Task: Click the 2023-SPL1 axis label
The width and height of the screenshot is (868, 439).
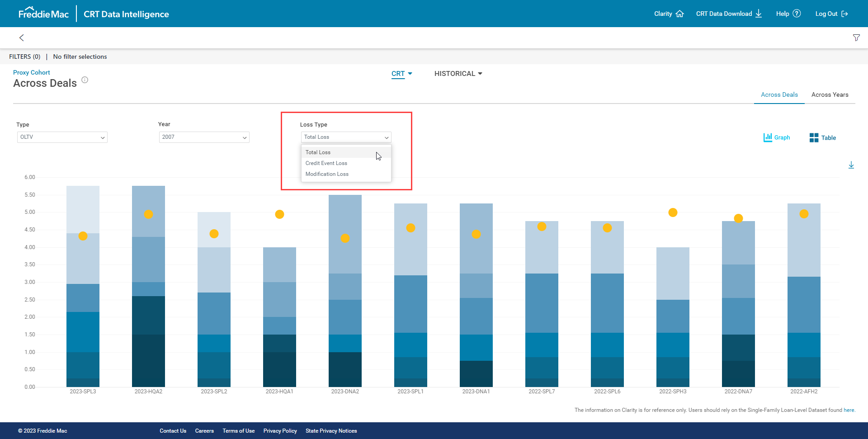Action: (x=410, y=392)
